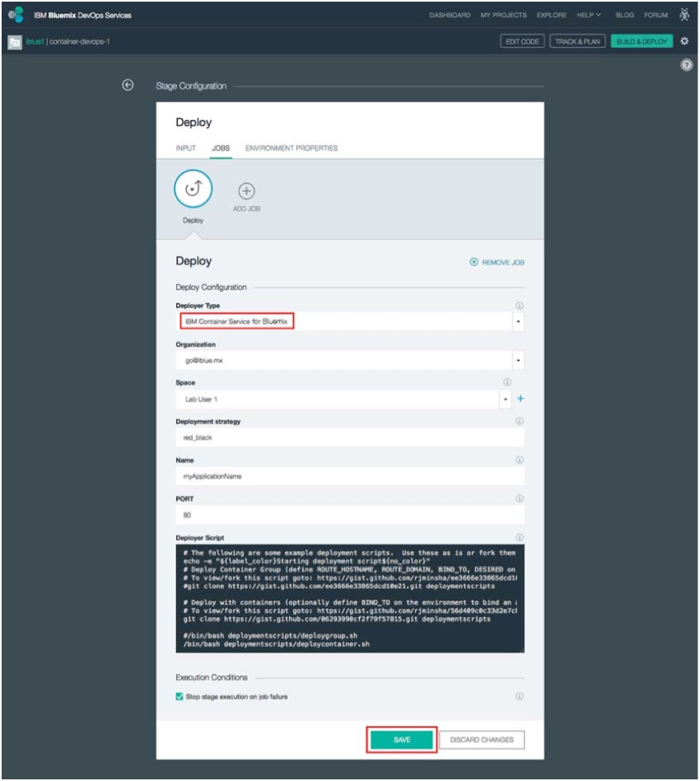
Task: Click the Add Job plus icon
Action: point(246,191)
